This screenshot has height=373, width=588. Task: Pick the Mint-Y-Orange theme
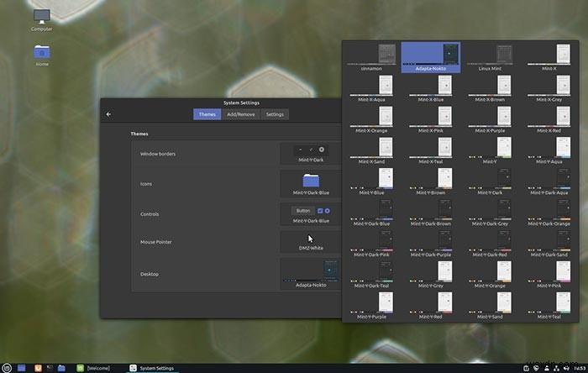(490, 276)
